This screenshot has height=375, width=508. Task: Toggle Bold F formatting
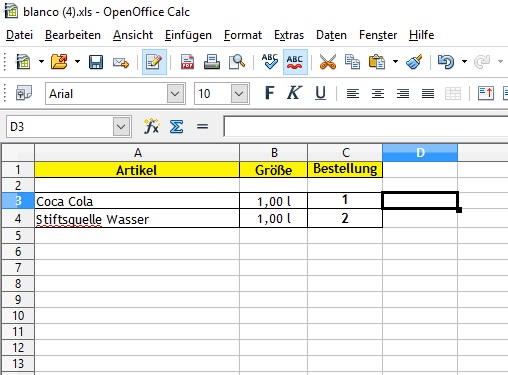pyautogui.click(x=269, y=93)
